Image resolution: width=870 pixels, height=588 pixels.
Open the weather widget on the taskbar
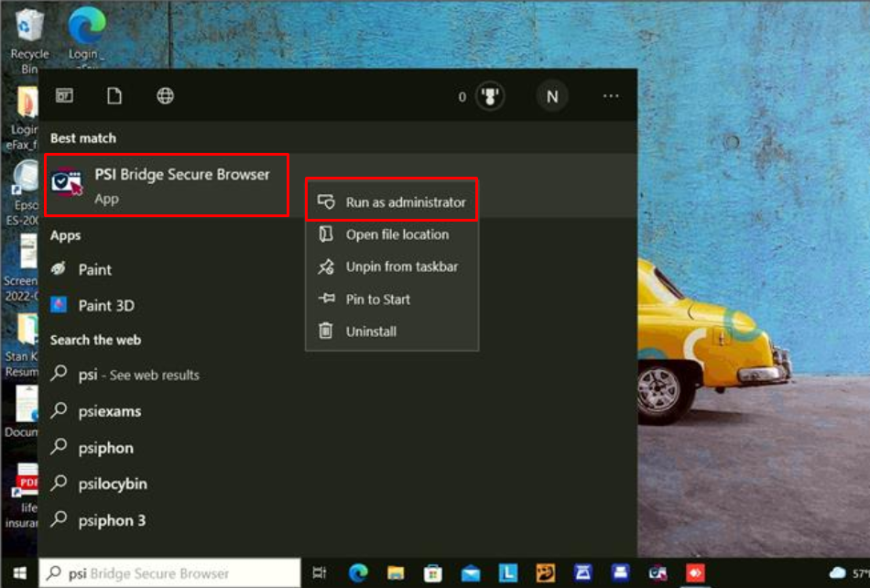pyautogui.click(x=848, y=573)
